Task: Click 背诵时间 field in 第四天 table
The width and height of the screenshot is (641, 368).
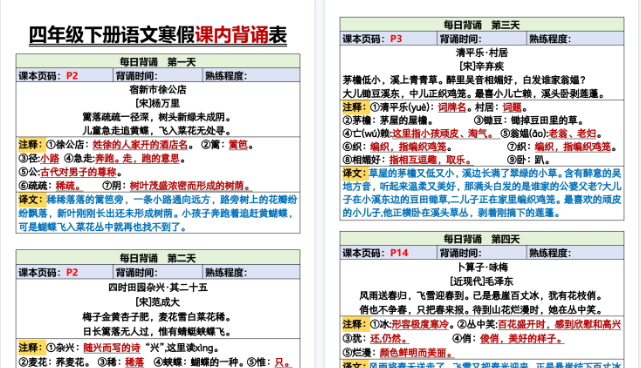Action: [482, 253]
